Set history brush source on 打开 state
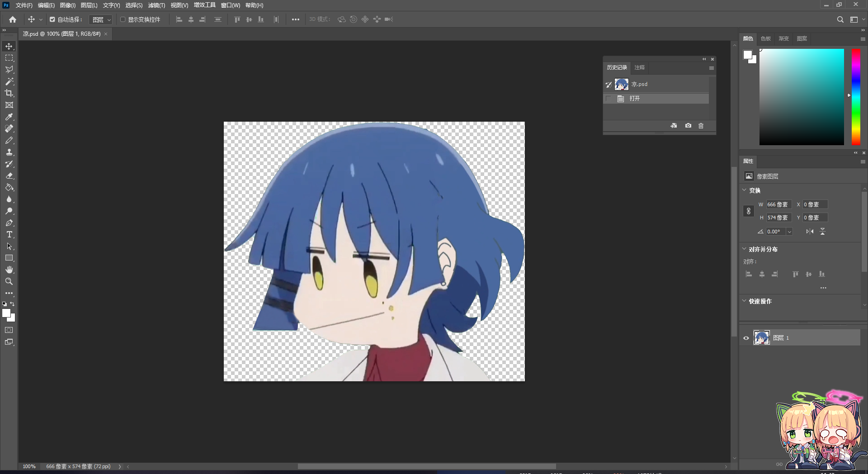 [609, 99]
